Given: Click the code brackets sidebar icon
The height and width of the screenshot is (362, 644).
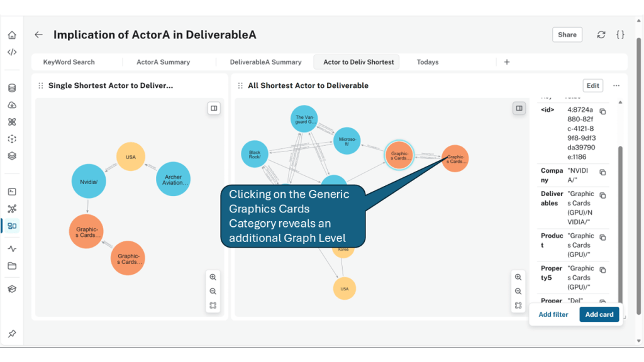Looking at the screenshot, I should click(12, 52).
